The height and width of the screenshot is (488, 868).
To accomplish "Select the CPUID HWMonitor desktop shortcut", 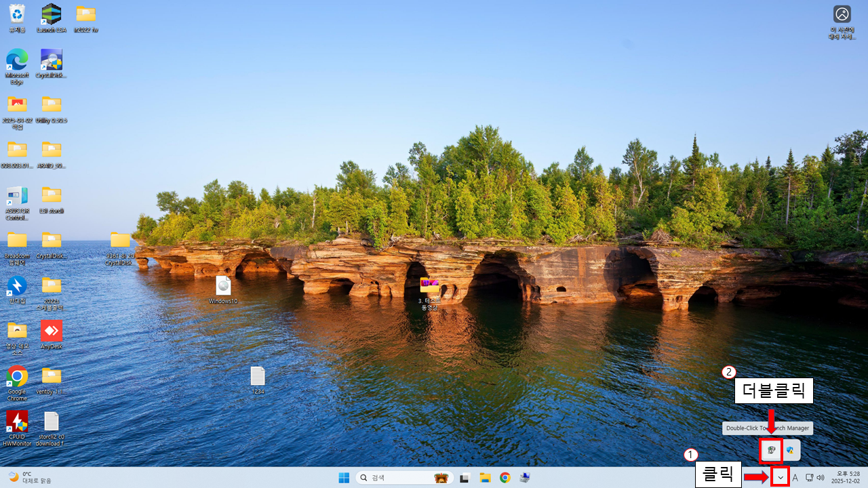I will 17,422.
